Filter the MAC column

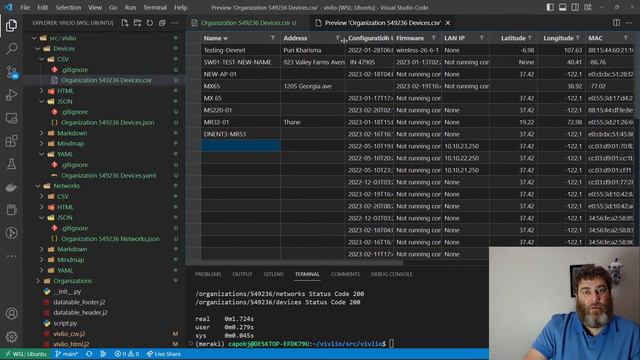point(626,38)
